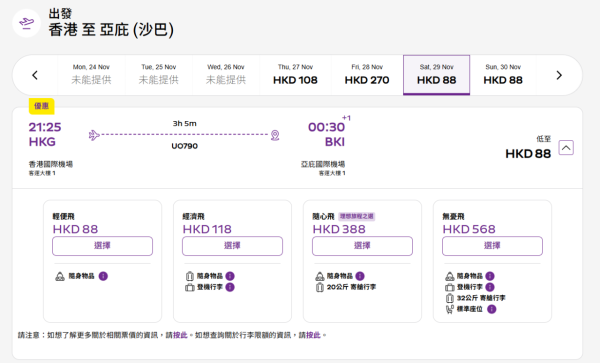This screenshot has height=363, width=600.
Task: Click the arrival time 00:30
Action: (x=326, y=127)
